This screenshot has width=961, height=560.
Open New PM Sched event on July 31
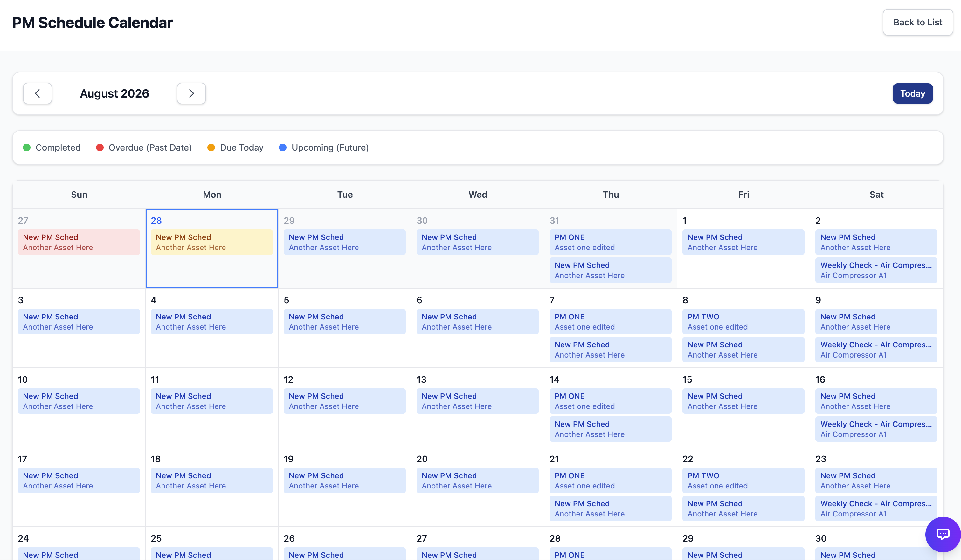pyautogui.click(x=611, y=270)
